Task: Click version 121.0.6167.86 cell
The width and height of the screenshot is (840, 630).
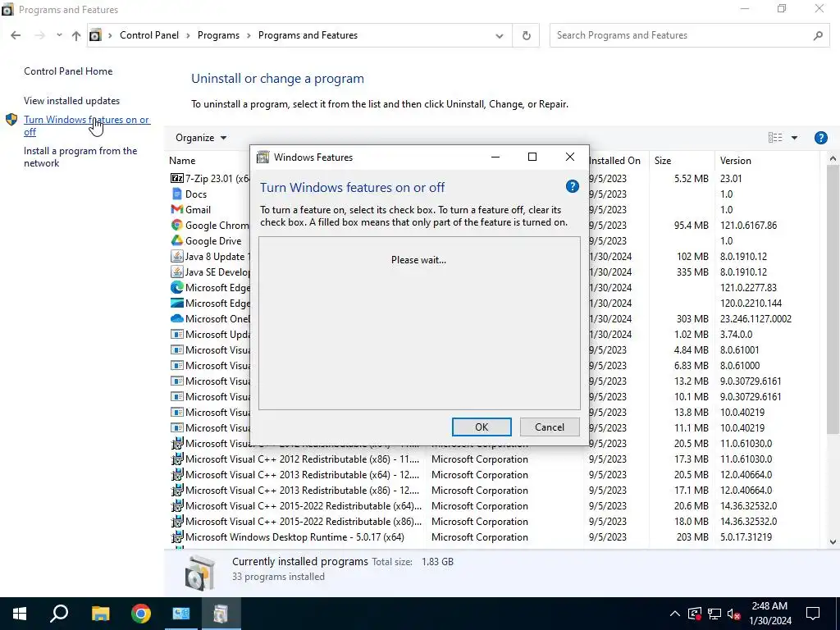Action: click(x=748, y=226)
